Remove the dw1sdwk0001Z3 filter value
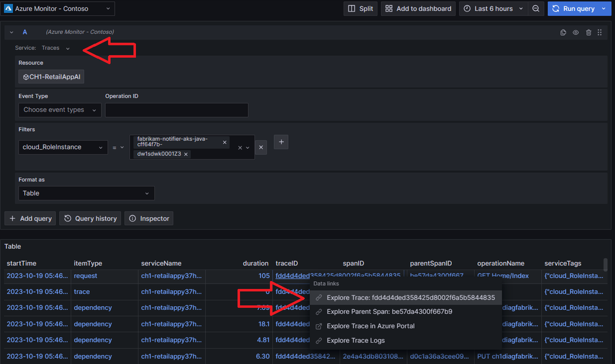This screenshot has width=615, height=364. tap(186, 154)
